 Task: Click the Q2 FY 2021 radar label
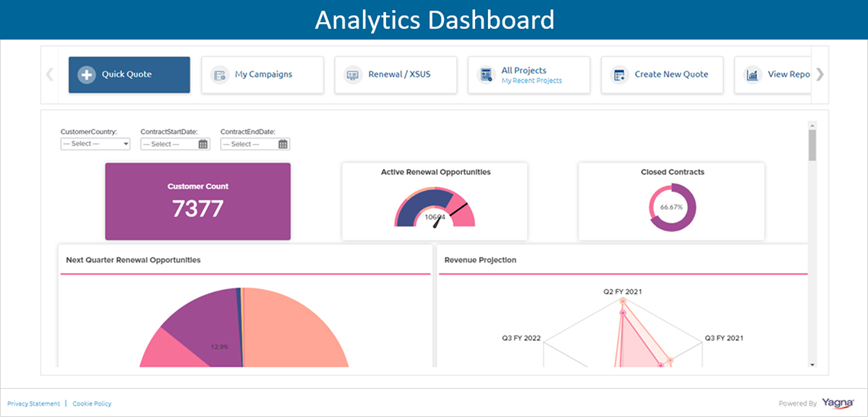coord(623,291)
